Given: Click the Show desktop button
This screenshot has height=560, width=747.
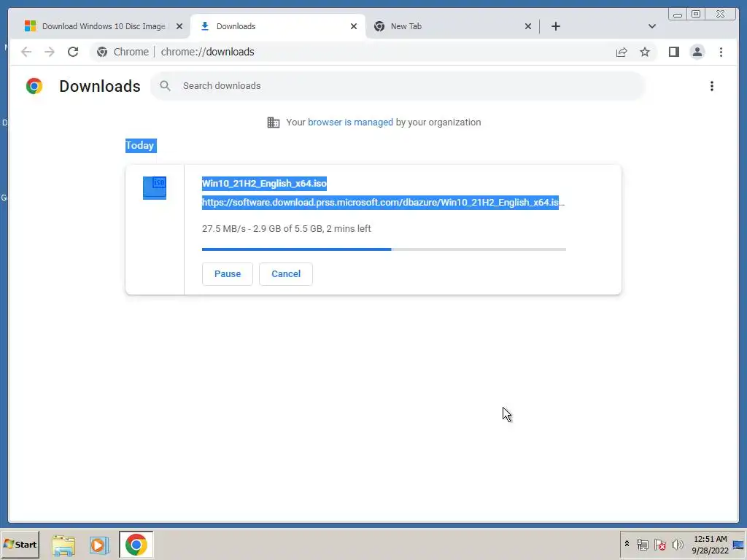Looking at the screenshot, I should click(738, 544).
